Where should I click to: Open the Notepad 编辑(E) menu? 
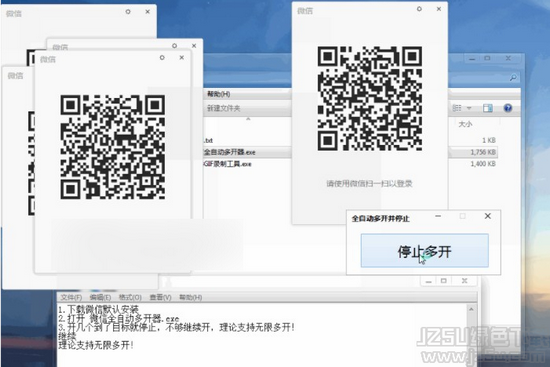point(100,298)
